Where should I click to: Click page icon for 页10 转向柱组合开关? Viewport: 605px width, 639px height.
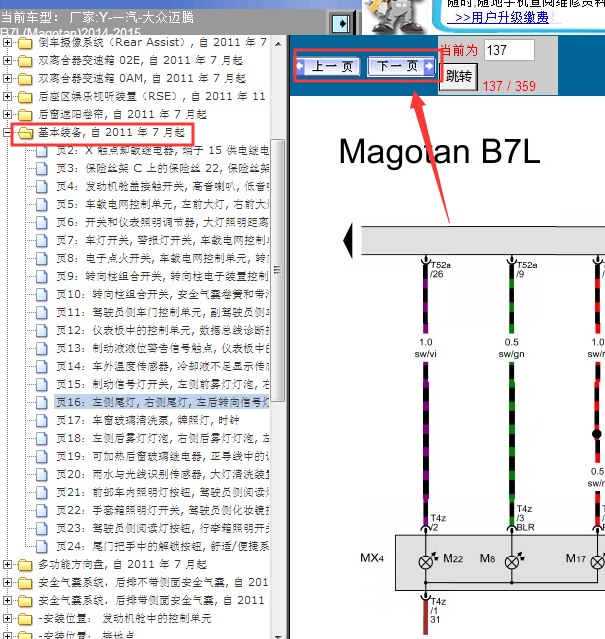click(42, 295)
